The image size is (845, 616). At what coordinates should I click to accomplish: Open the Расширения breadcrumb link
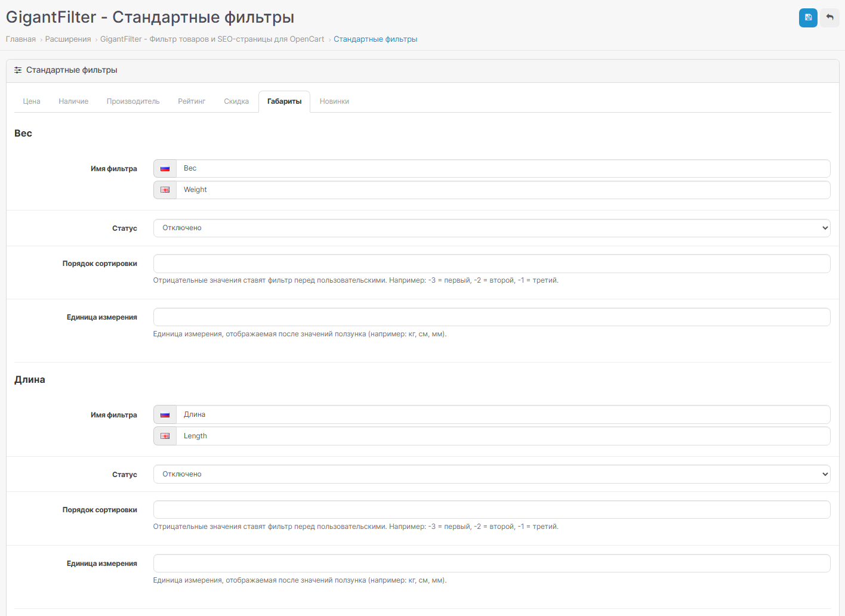68,39
